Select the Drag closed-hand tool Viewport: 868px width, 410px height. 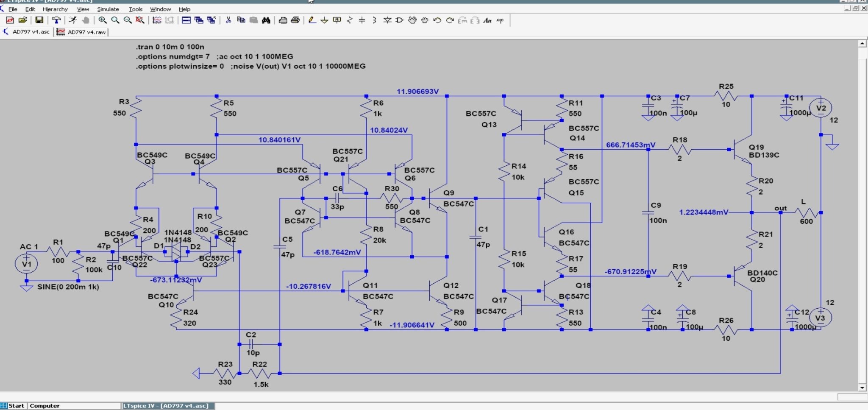(x=425, y=20)
